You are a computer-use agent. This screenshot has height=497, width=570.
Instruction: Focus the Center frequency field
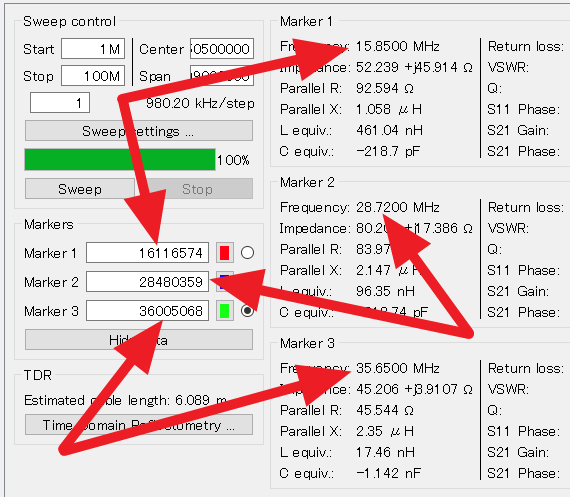(222, 49)
